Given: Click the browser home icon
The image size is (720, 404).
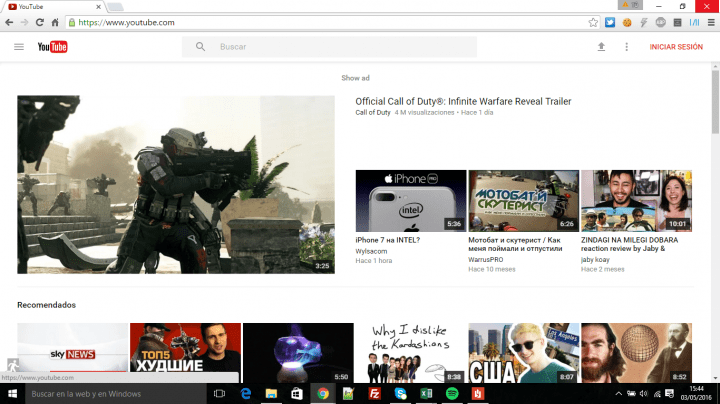Looking at the screenshot, I should (55, 22).
